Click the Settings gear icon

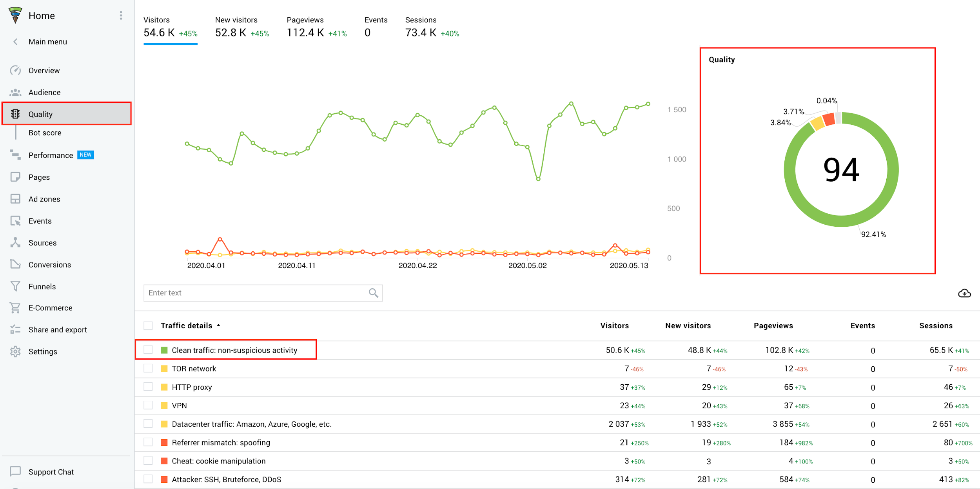(x=15, y=352)
